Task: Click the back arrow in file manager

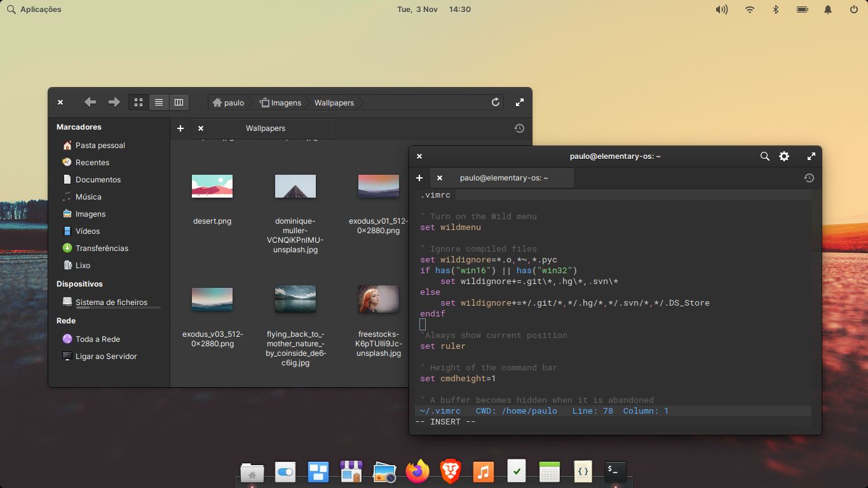Action: pos(90,102)
